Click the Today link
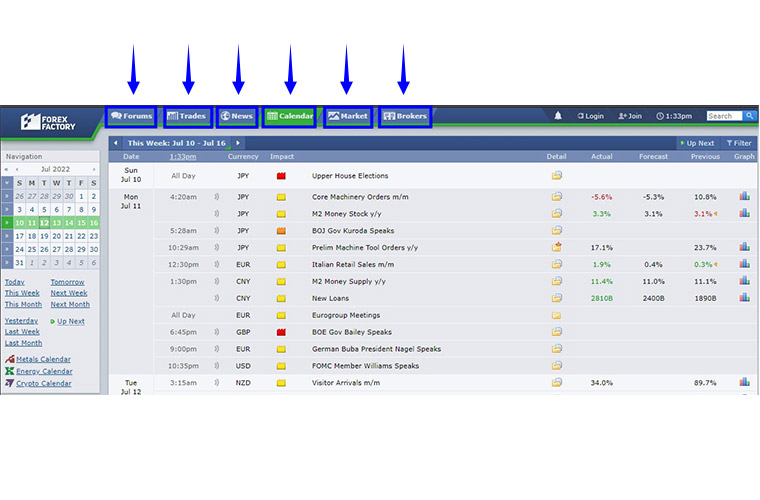760x500 pixels. [x=15, y=282]
